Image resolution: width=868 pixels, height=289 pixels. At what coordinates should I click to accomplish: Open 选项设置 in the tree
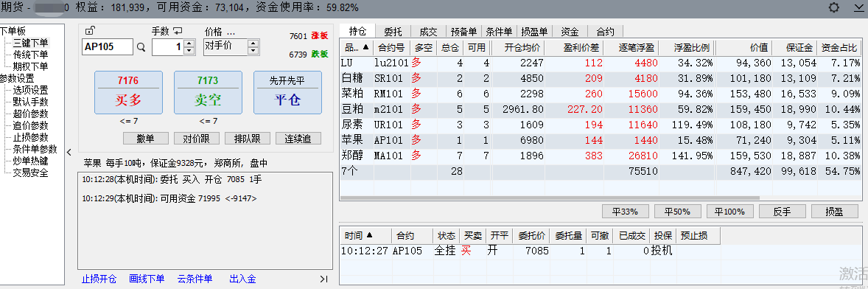tap(31, 90)
